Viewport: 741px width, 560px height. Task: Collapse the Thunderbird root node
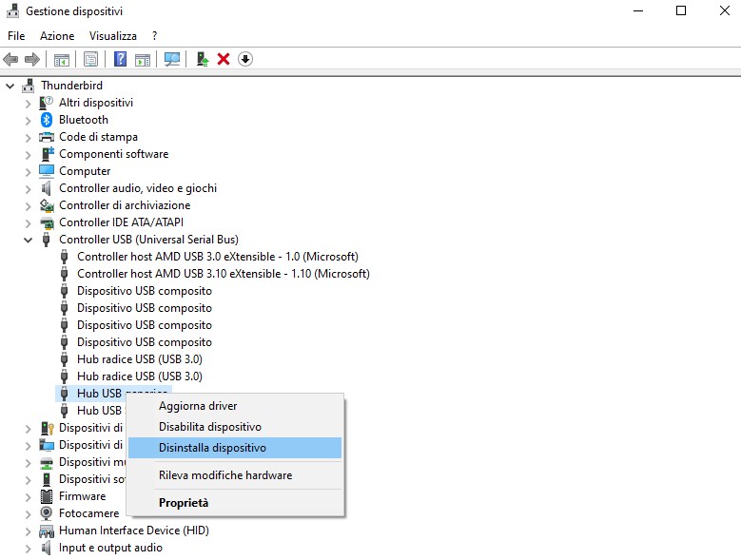[10, 86]
